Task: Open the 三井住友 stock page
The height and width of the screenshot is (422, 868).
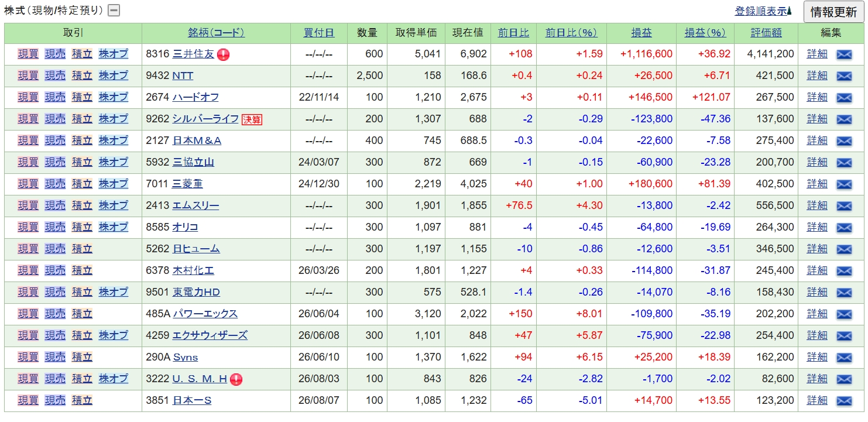Action: click(193, 54)
